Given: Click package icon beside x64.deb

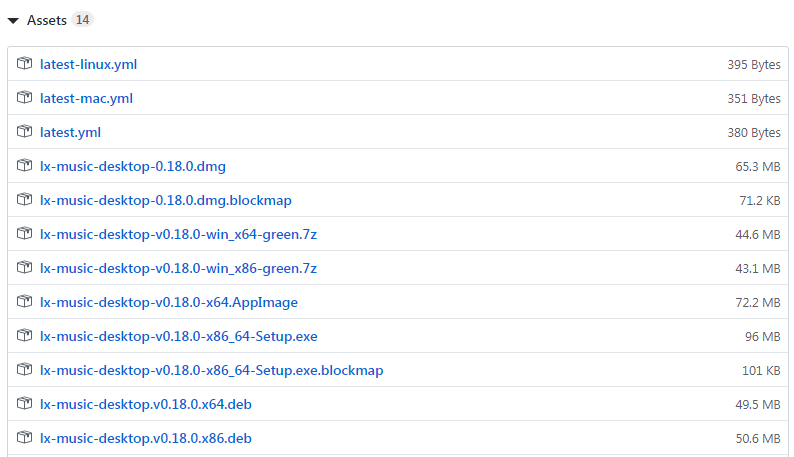Looking at the screenshot, I should pyautogui.click(x=24, y=403).
